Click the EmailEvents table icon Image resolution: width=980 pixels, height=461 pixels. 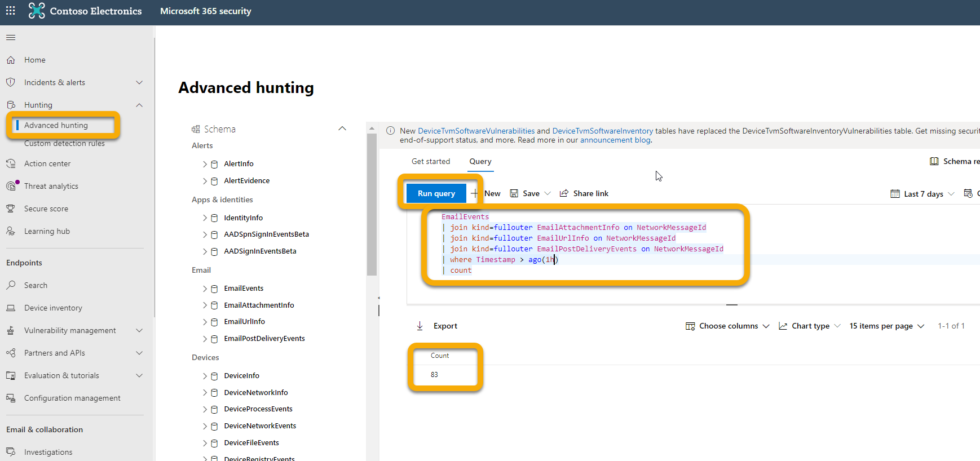click(214, 289)
